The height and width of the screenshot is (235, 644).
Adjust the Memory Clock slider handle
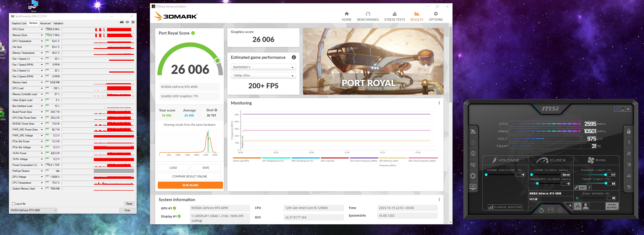pos(537,183)
